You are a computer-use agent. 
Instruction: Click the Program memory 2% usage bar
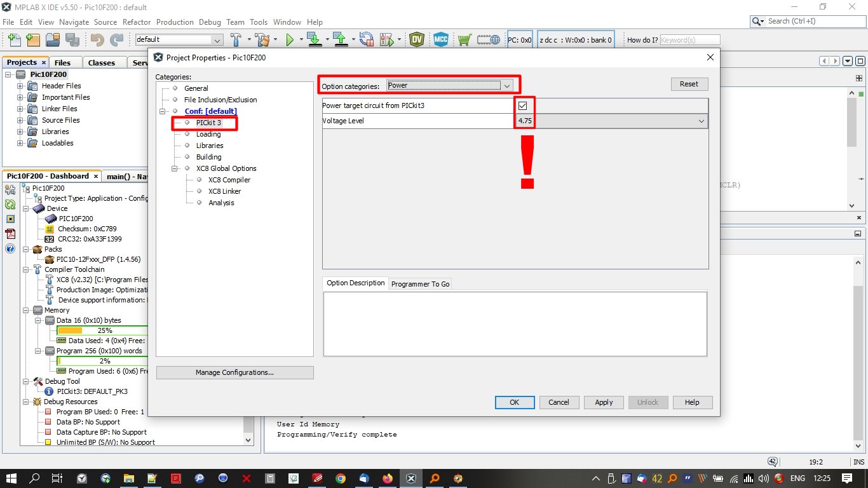point(102,361)
